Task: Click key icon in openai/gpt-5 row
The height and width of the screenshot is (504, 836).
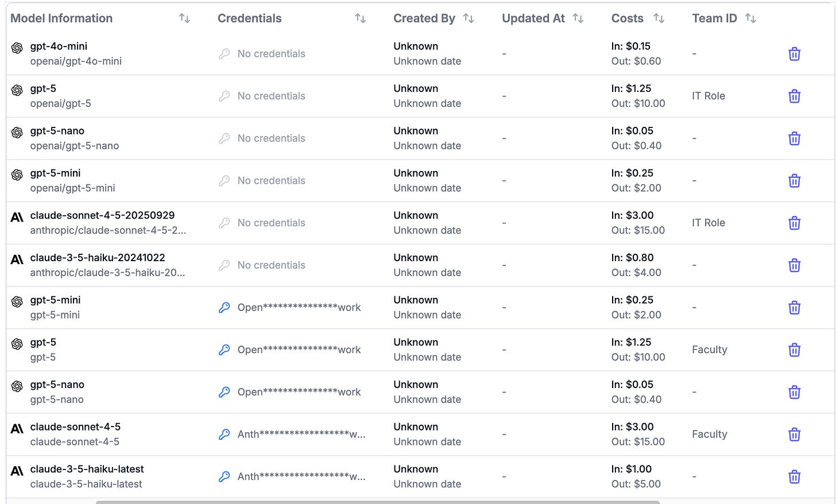Action: [x=225, y=96]
